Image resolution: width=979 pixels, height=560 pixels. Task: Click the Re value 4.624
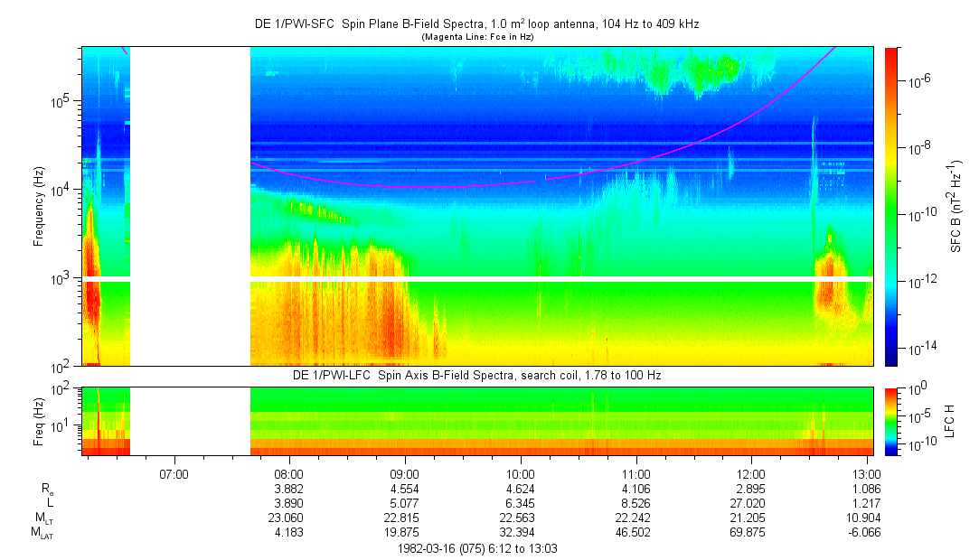[520, 490]
